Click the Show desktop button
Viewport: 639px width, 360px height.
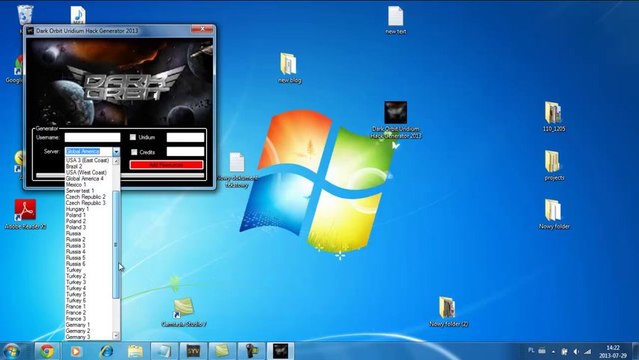[635, 351]
